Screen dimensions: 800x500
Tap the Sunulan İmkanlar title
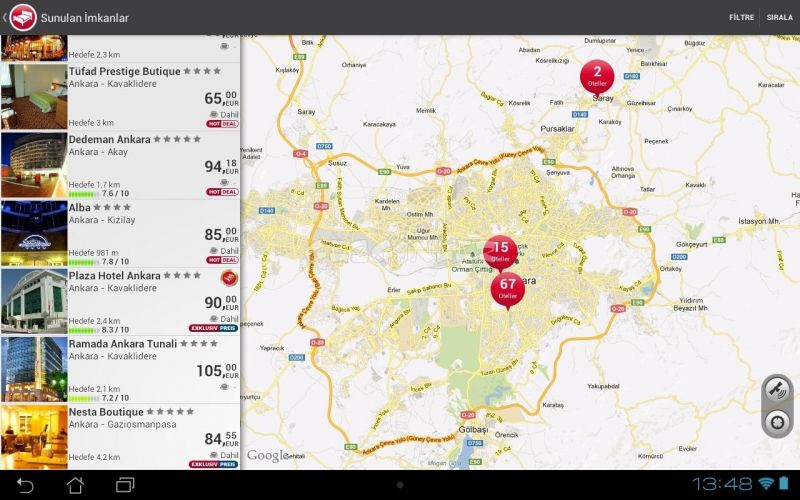[85, 18]
